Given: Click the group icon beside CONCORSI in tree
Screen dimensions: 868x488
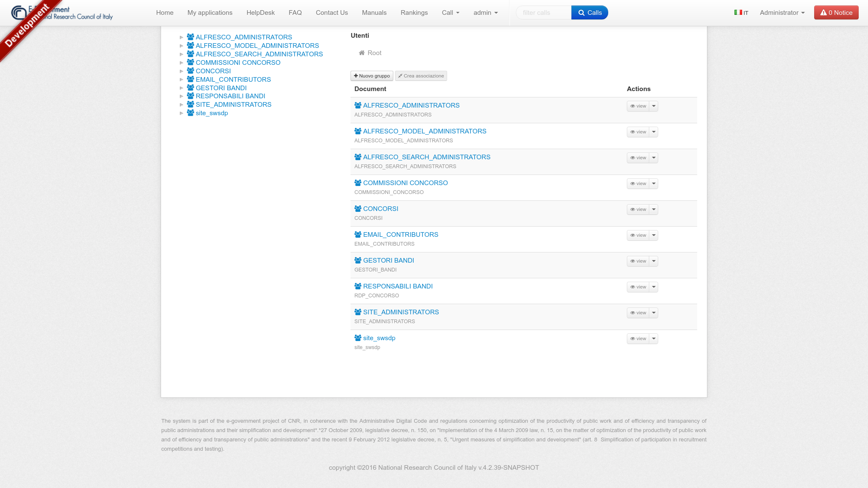Looking at the screenshot, I should [x=190, y=71].
